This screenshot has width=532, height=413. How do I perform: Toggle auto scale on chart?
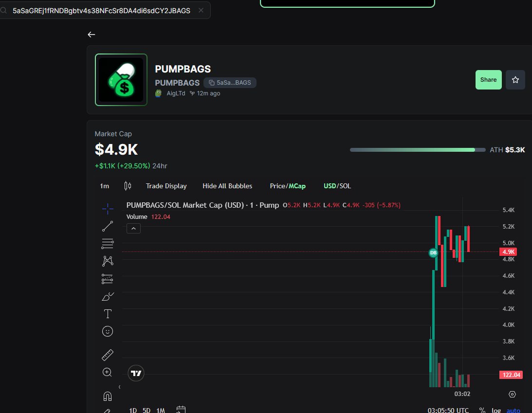pyautogui.click(x=513, y=410)
